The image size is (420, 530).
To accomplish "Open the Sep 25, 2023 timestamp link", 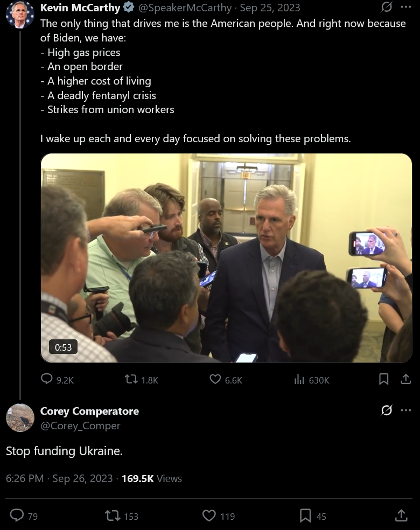I will [x=270, y=8].
